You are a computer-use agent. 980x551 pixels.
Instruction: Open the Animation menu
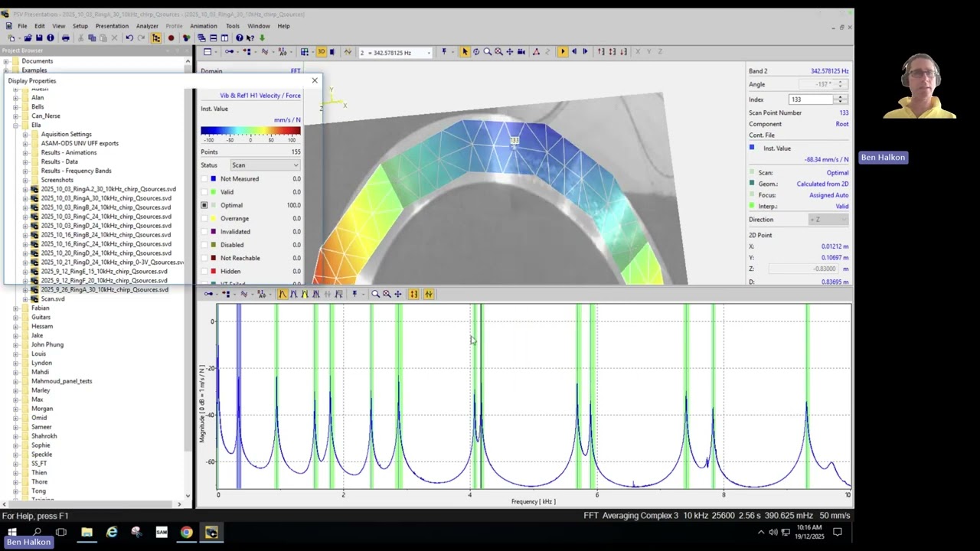coord(204,26)
